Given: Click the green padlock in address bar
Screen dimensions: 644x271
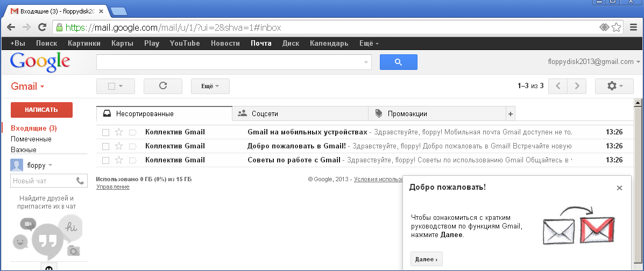Looking at the screenshot, I should point(60,27).
